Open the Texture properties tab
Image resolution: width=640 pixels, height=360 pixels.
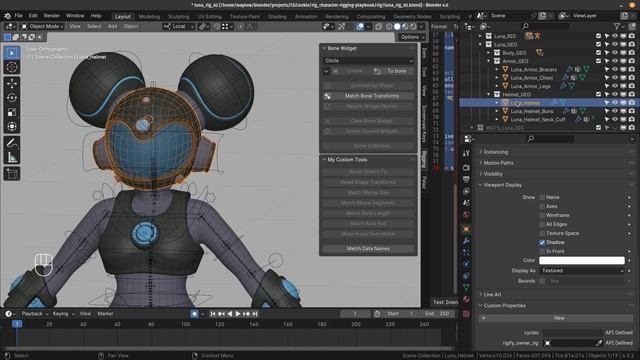click(466, 314)
